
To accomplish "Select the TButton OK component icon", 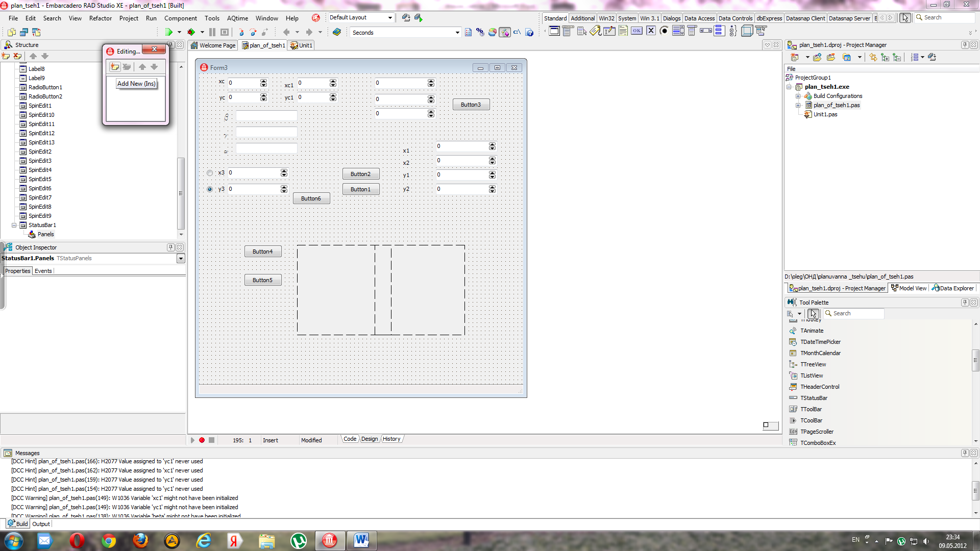I will 636,31.
